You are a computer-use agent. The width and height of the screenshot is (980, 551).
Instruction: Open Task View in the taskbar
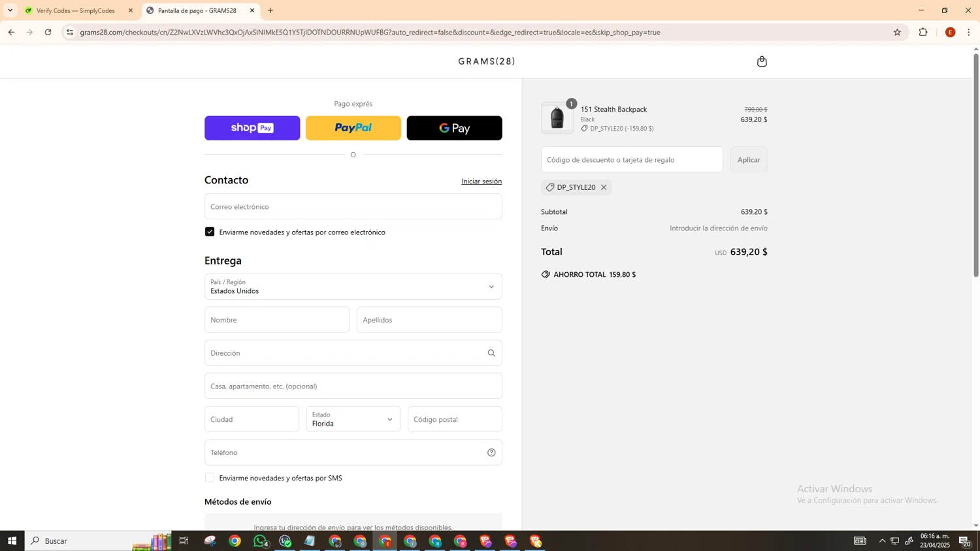pos(184,541)
